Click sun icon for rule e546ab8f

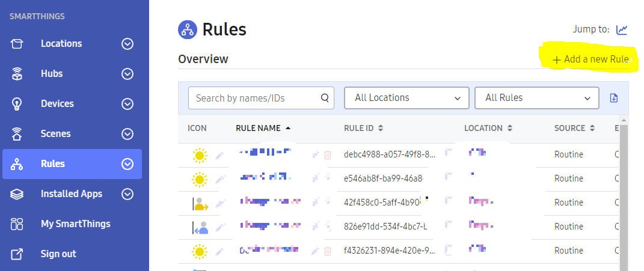(x=200, y=179)
